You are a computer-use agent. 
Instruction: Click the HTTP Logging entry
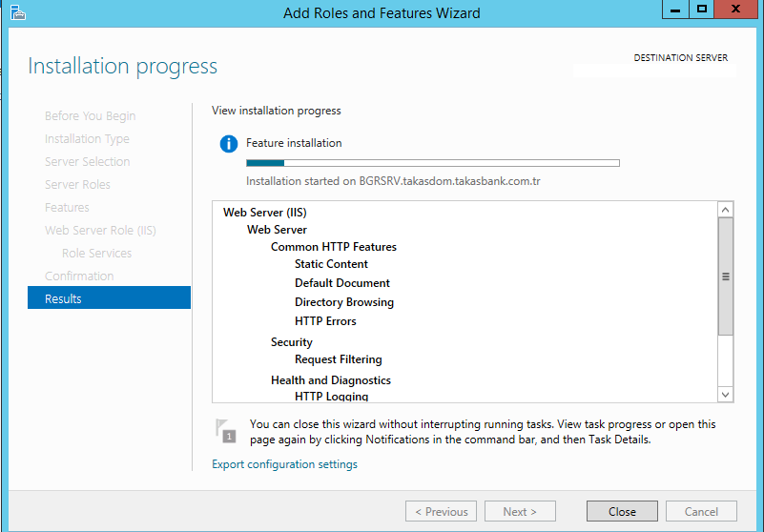331,396
